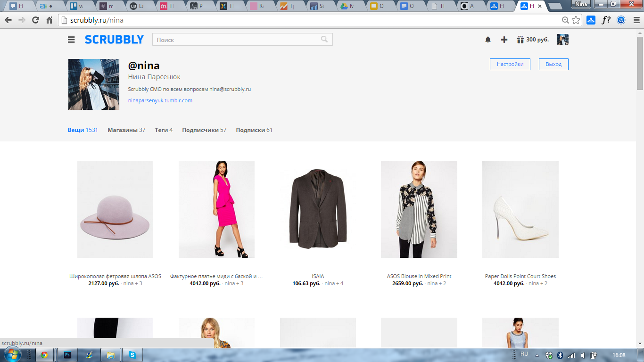
Task: Click price 2659.00 руб. under blouse
Action: [408, 283]
